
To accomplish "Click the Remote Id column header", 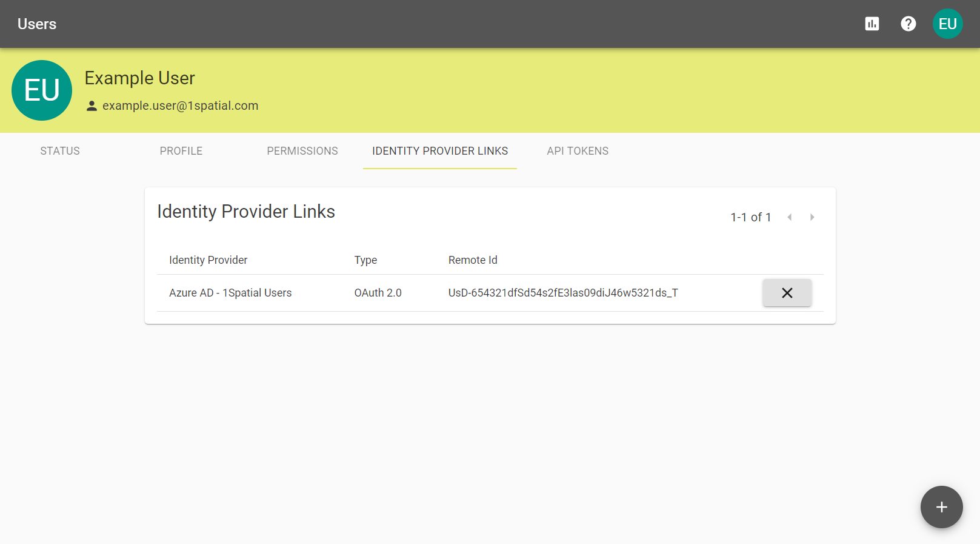I will point(473,260).
